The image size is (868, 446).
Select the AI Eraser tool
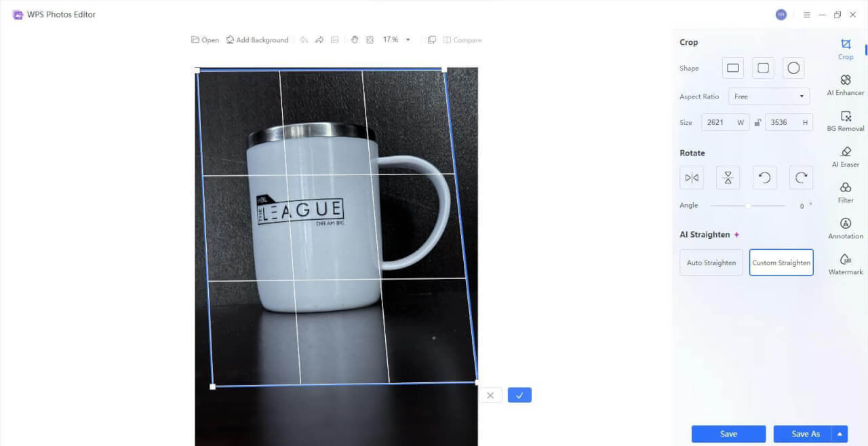(x=845, y=157)
